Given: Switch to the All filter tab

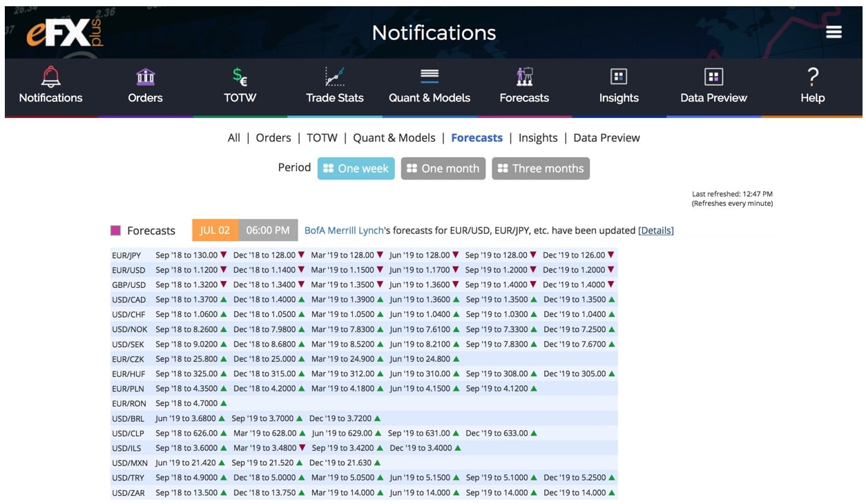Looking at the screenshot, I should (x=234, y=137).
